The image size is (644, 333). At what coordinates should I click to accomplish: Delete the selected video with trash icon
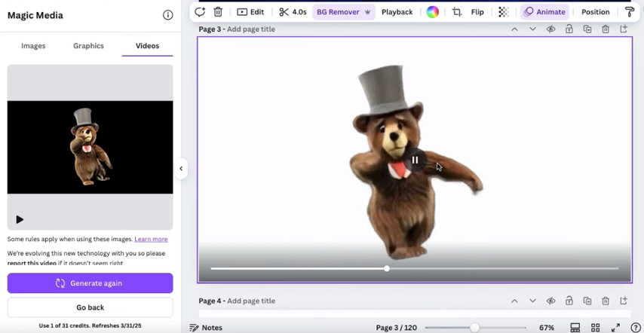click(x=218, y=12)
